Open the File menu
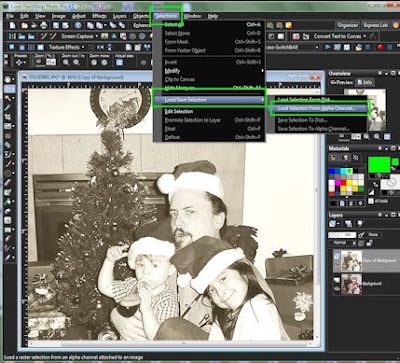 point(10,16)
